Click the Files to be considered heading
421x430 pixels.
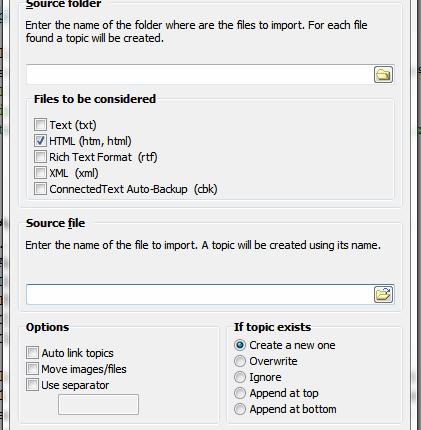click(95, 99)
